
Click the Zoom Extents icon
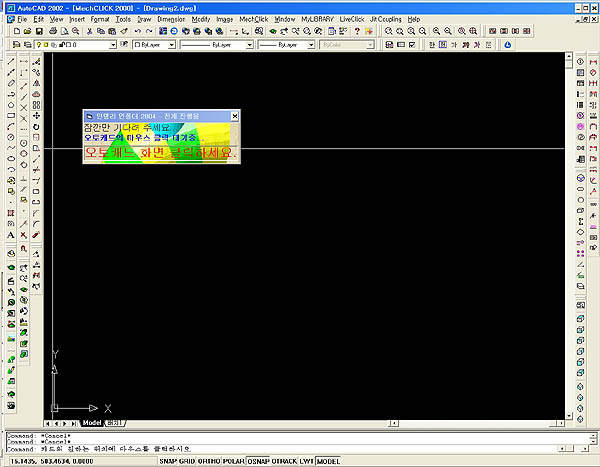click(x=473, y=31)
